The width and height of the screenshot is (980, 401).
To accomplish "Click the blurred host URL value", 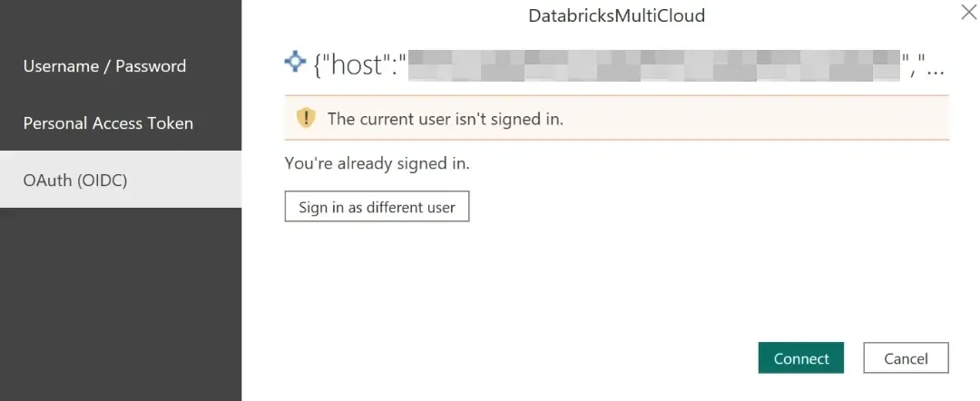I will (653, 65).
